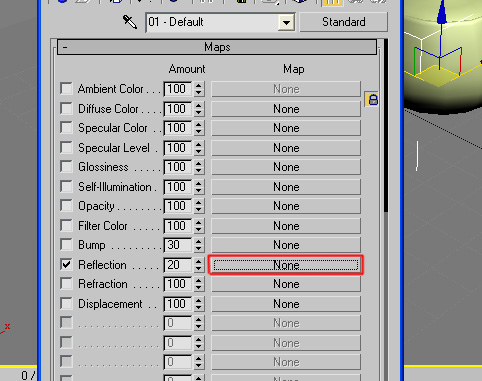Click the Reflection amount field
The image size is (482, 381).
point(178,265)
